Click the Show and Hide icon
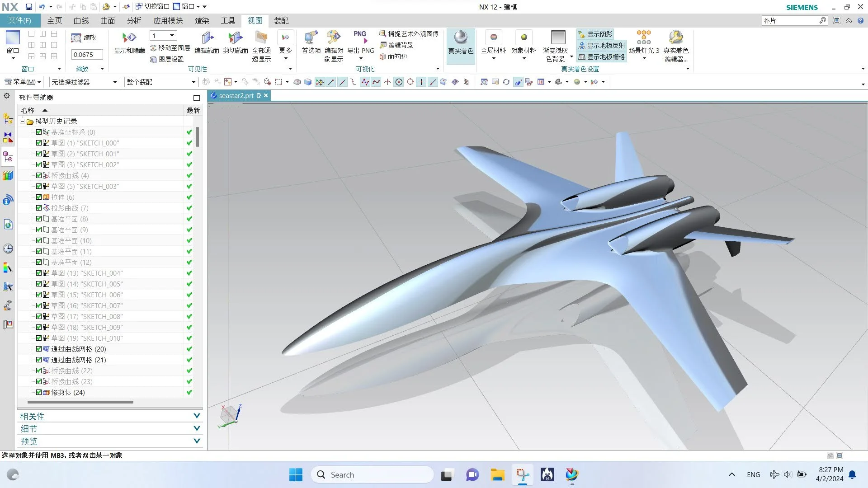868x488 pixels. pyautogui.click(x=129, y=38)
